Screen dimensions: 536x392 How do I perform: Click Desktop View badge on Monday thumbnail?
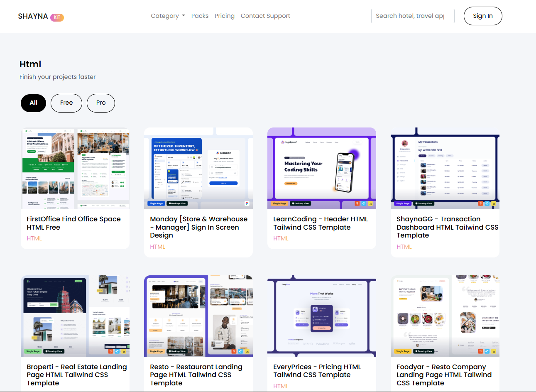click(x=177, y=203)
